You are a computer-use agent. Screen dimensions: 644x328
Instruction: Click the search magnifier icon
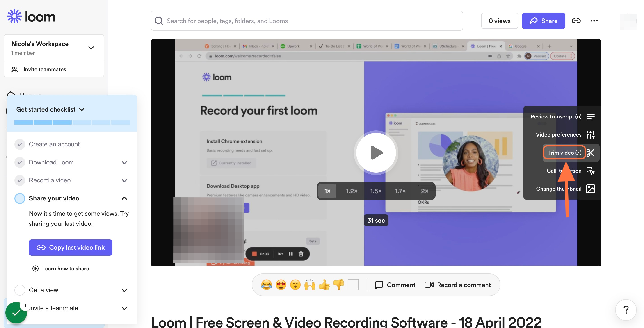tap(159, 21)
